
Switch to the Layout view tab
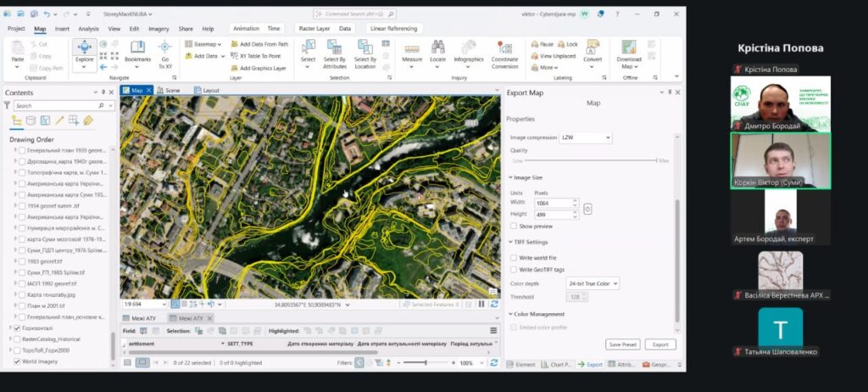tap(210, 90)
